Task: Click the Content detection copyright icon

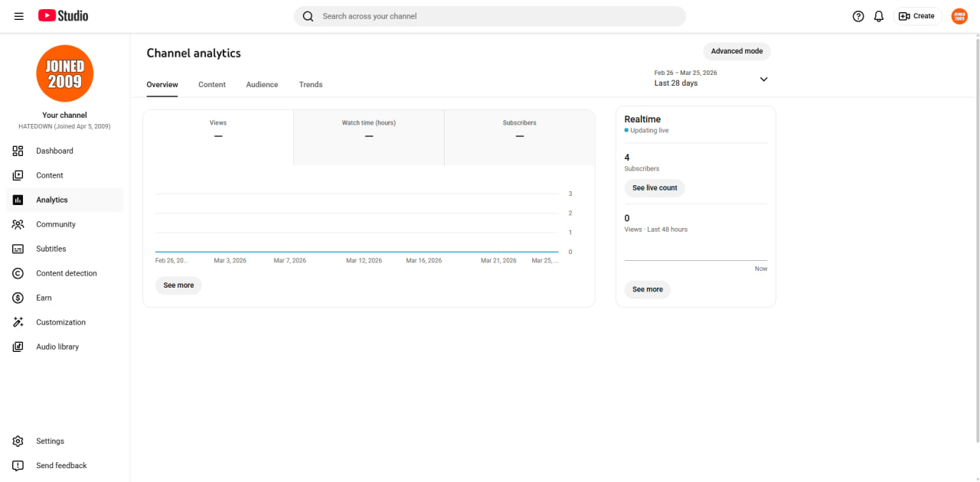Action: (x=18, y=273)
